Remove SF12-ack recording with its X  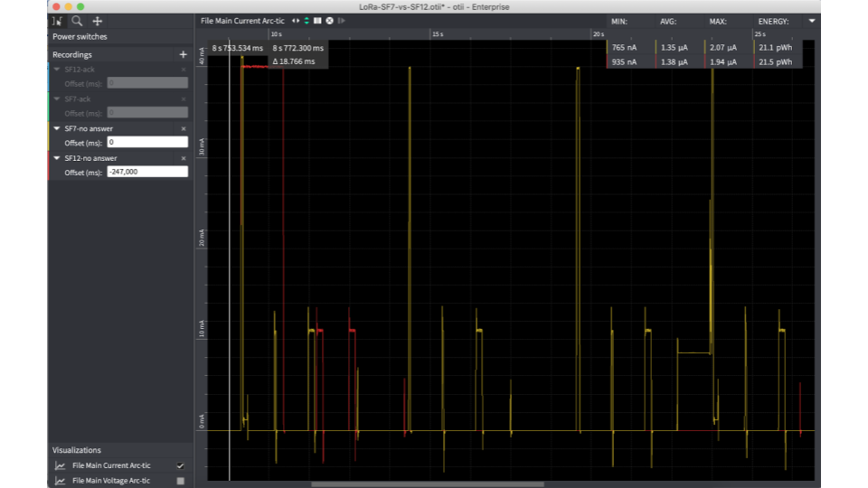tap(184, 70)
